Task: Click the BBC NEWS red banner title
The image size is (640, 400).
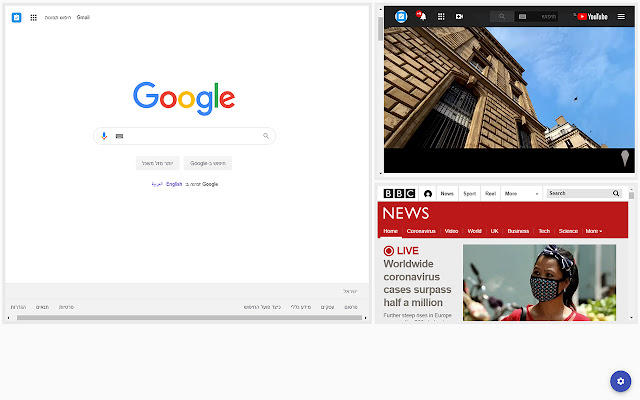Action: (406, 213)
